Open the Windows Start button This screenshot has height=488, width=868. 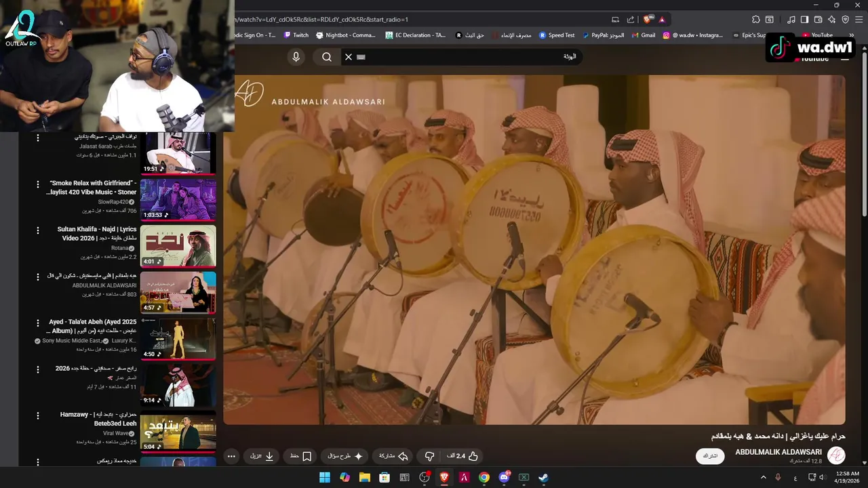click(325, 477)
